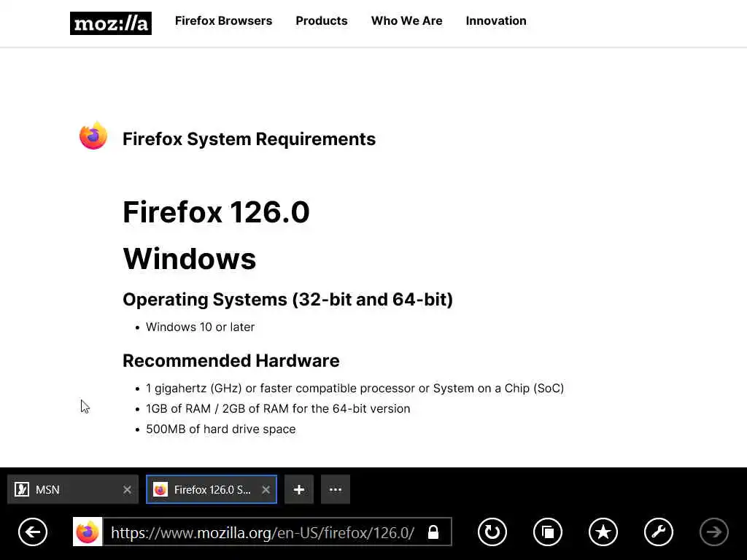Click the 'Firefox System Requirements' heading
Viewport: 747px width, 560px height.
coord(249,139)
